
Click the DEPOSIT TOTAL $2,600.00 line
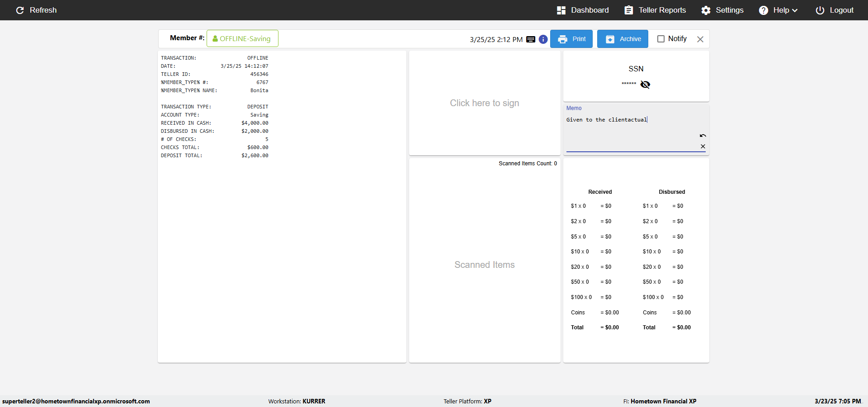click(215, 155)
